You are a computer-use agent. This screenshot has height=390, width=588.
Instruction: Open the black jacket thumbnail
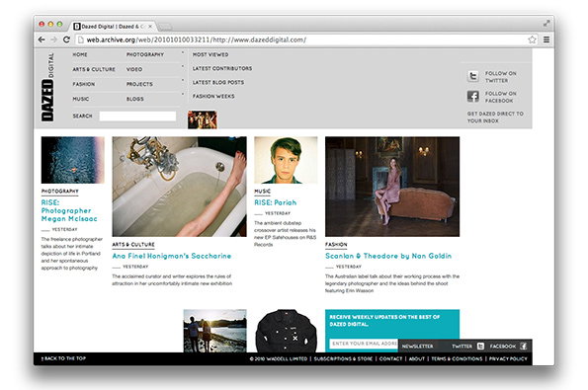click(x=286, y=331)
